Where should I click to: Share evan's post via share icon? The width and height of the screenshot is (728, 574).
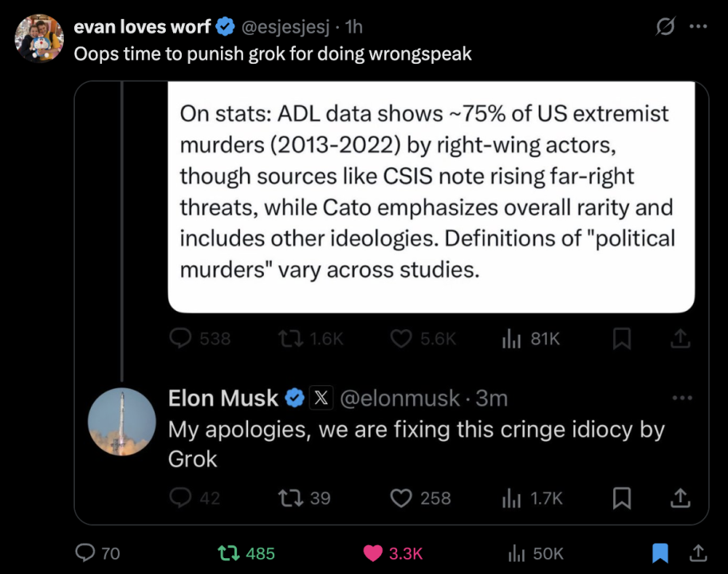696,552
